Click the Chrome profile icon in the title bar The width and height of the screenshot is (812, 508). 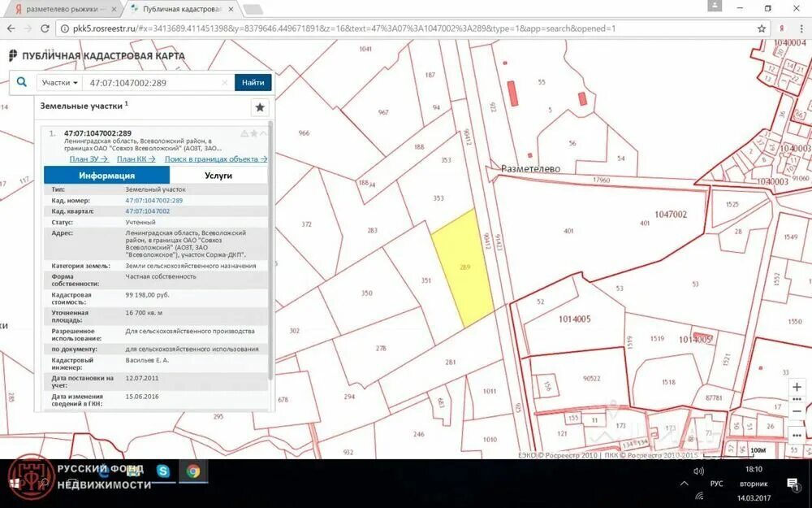[715, 6]
